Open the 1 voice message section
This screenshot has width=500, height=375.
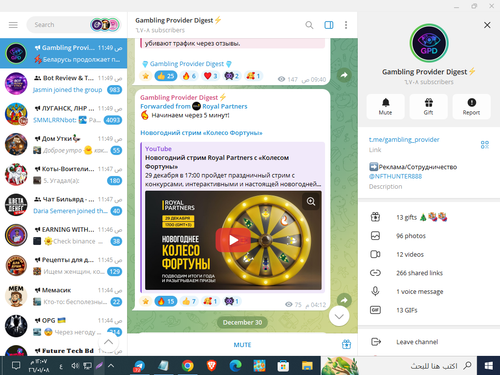[x=429, y=291]
